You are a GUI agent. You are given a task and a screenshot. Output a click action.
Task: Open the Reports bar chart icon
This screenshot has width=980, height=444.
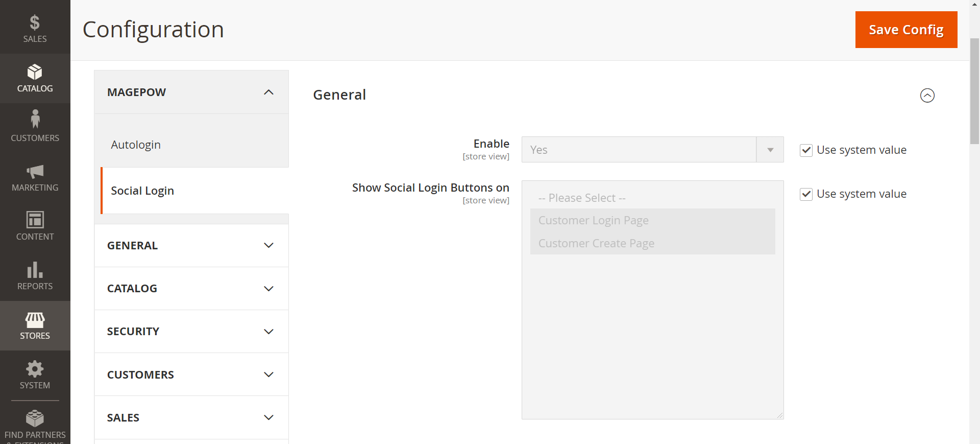tap(35, 275)
